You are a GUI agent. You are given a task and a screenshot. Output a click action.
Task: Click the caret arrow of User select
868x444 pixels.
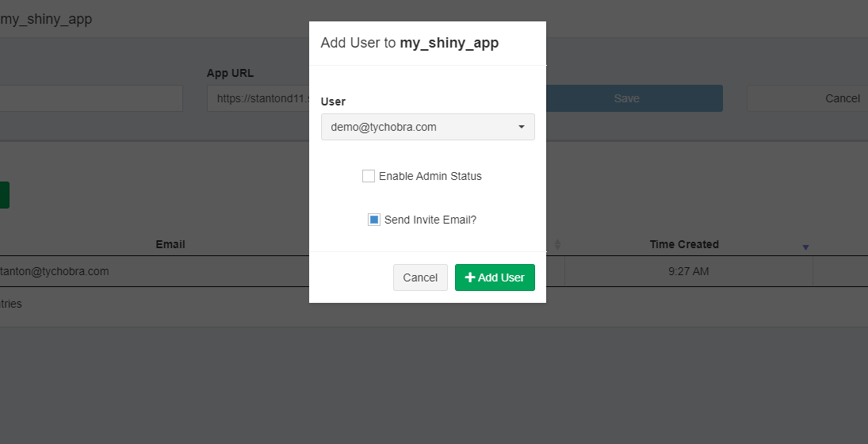pos(521,127)
